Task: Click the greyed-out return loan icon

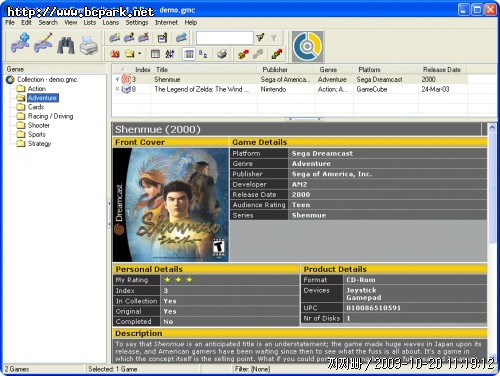Action: coord(258,54)
